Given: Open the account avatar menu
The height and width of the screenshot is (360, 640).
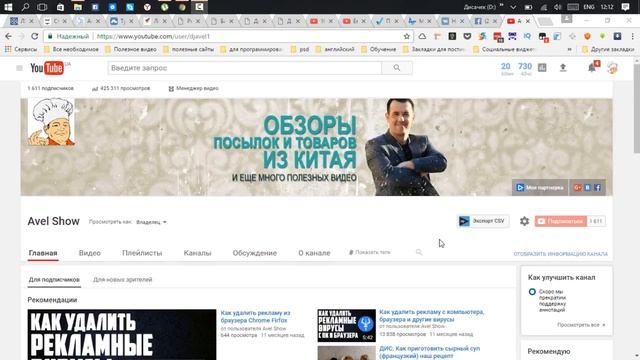Looking at the screenshot, I should [x=612, y=68].
